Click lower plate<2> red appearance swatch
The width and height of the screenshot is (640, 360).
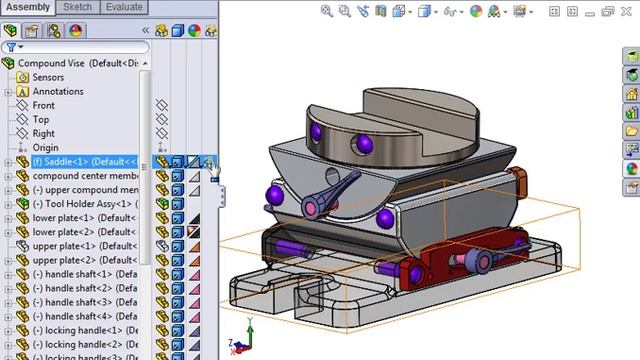[194, 232]
